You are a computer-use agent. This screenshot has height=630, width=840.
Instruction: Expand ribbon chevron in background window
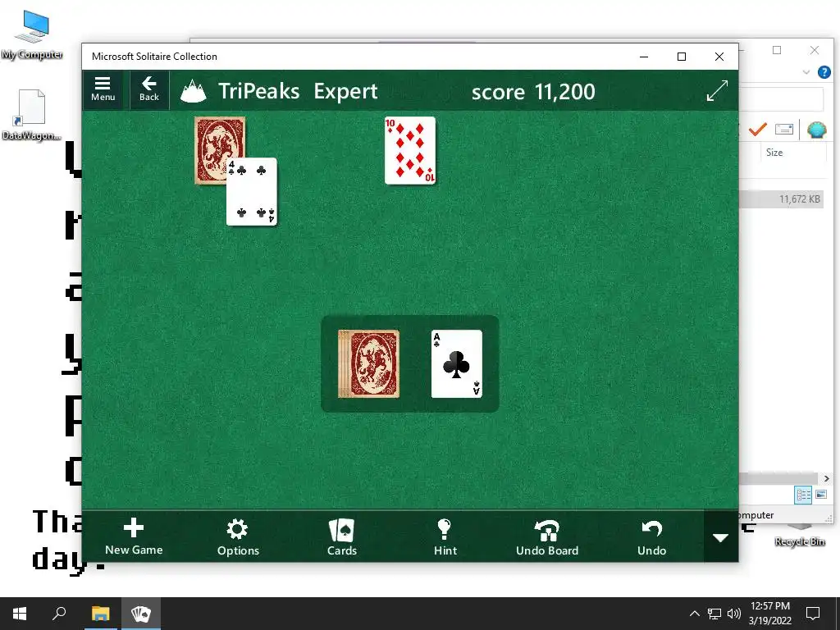(806, 72)
